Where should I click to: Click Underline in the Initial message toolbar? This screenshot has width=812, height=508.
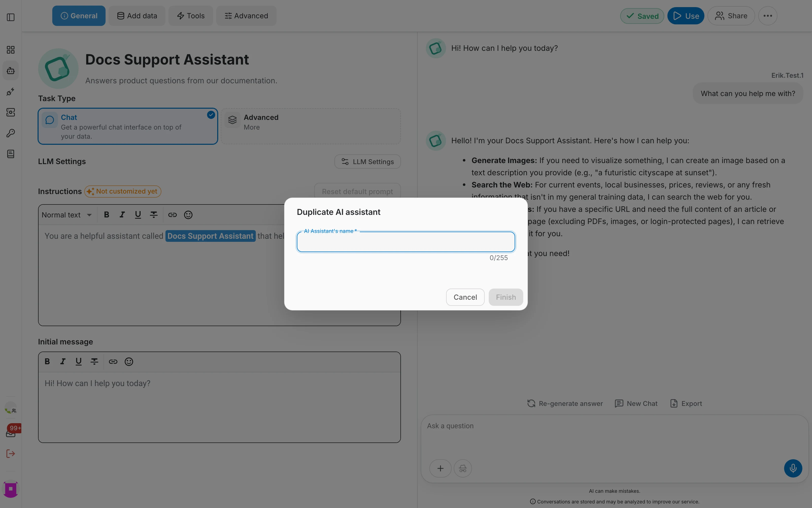pos(78,361)
